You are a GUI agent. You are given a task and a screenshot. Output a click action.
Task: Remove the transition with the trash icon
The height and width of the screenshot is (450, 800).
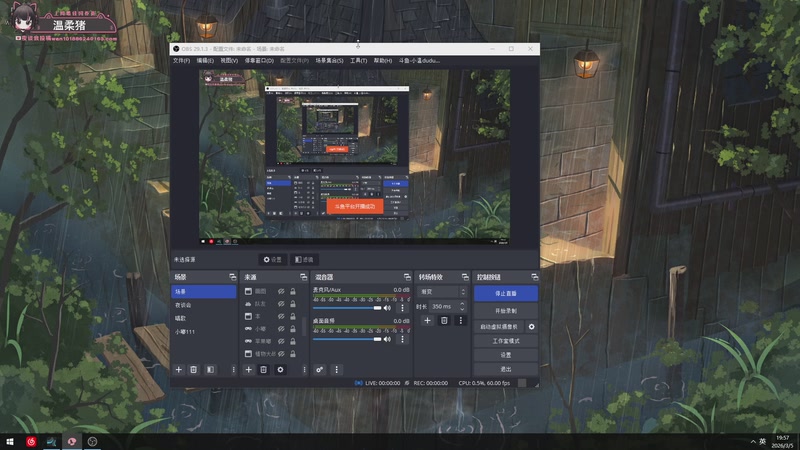pyautogui.click(x=444, y=320)
